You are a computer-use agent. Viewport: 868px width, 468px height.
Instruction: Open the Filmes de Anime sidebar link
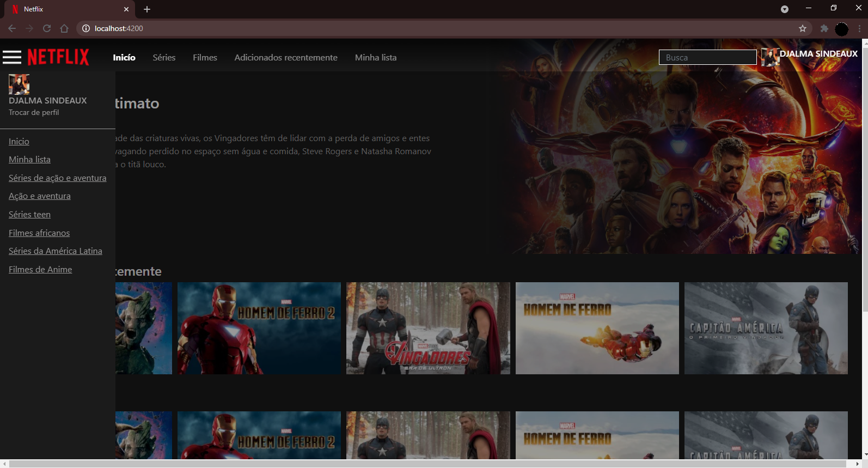tap(40, 270)
